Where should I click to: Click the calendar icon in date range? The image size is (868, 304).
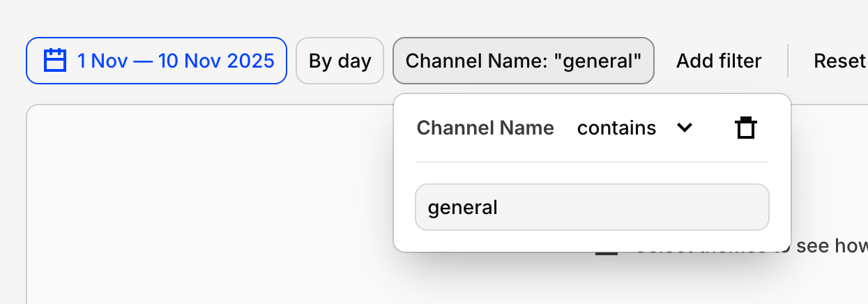pyautogui.click(x=54, y=61)
